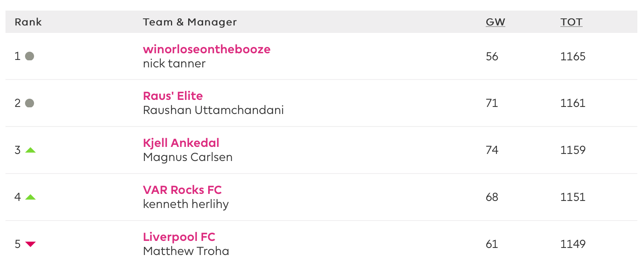Image resolution: width=644 pixels, height=264 pixels.
Task: Click the GW column header abbreviation
Action: [x=495, y=22]
